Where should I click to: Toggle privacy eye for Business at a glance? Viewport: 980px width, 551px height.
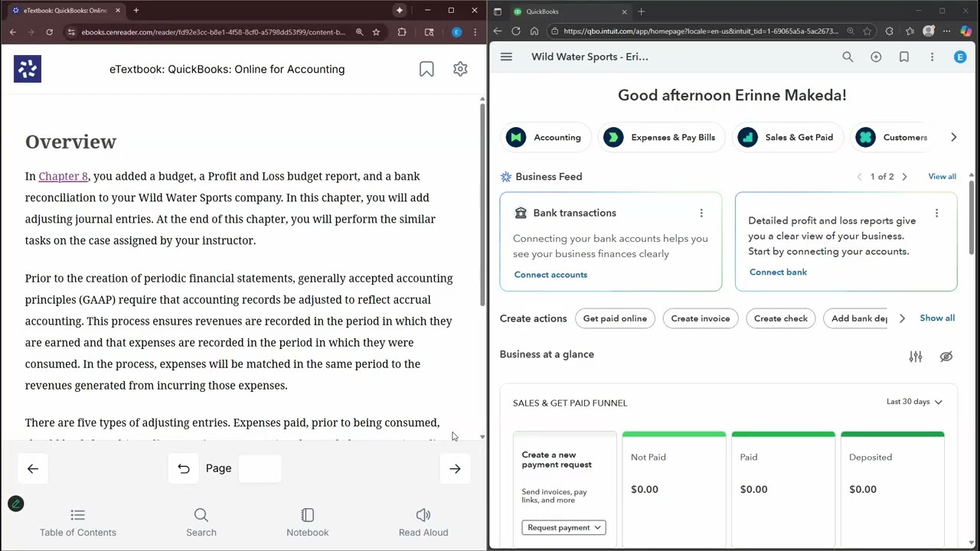click(946, 357)
